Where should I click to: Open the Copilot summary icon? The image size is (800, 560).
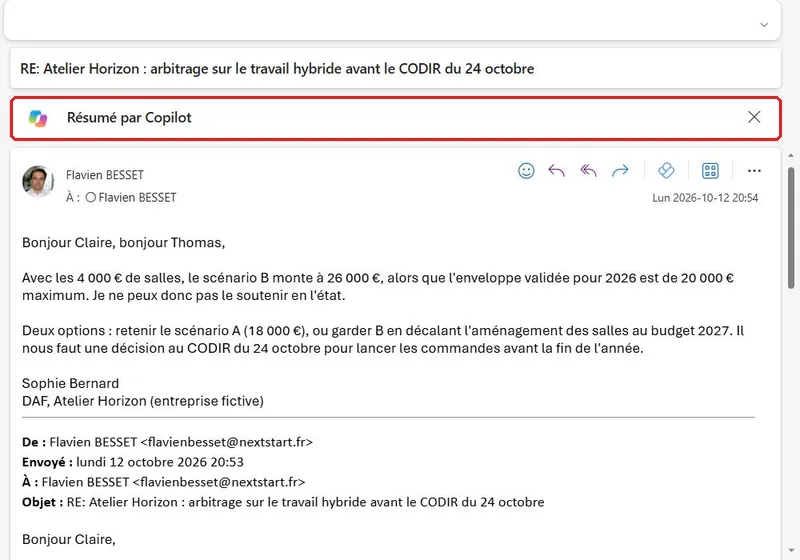click(x=38, y=118)
